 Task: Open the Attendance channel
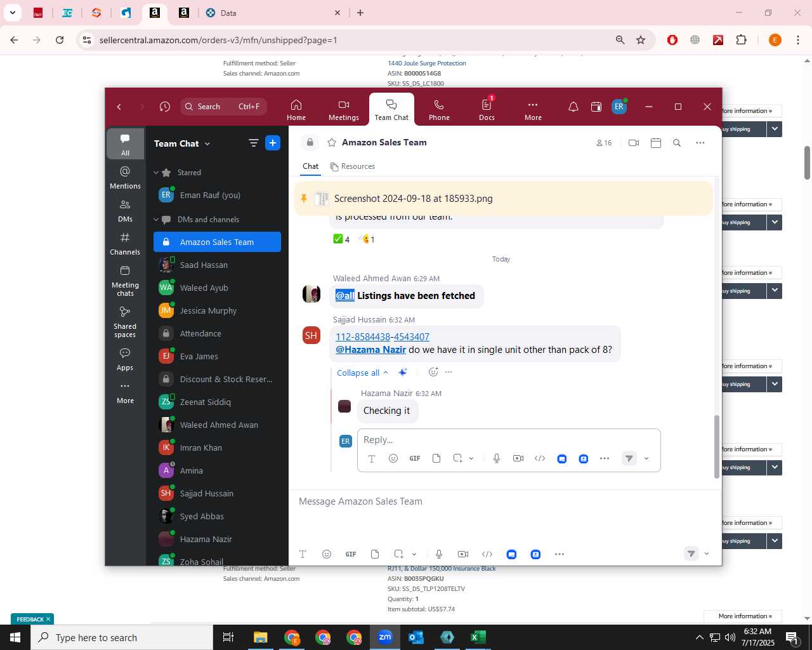217,334
